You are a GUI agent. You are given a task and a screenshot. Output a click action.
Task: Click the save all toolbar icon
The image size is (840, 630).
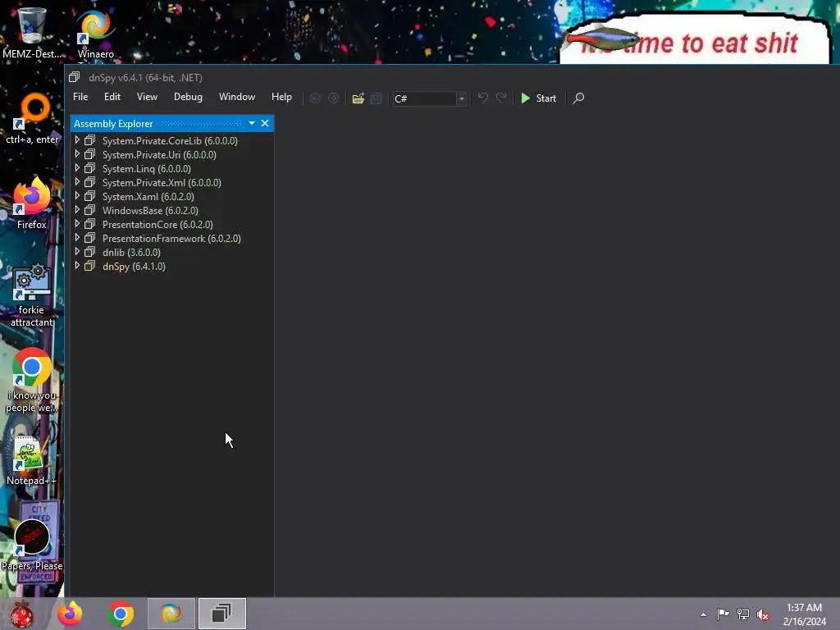tap(376, 98)
